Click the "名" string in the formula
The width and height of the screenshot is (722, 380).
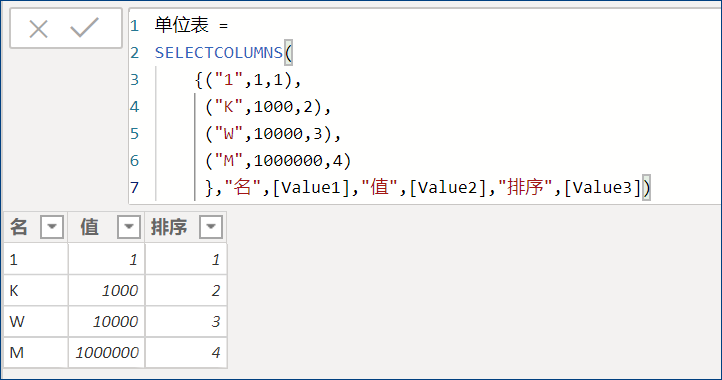pyautogui.click(x=243, y=188)
